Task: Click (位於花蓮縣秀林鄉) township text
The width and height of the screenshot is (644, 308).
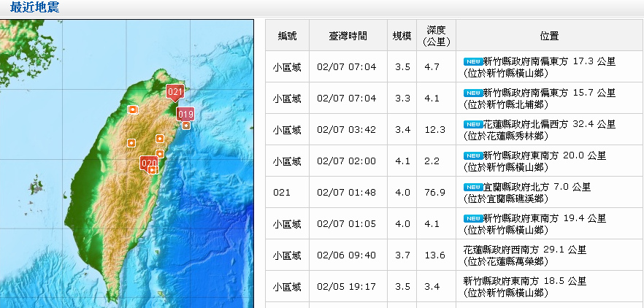Action: tap(506, 136)
